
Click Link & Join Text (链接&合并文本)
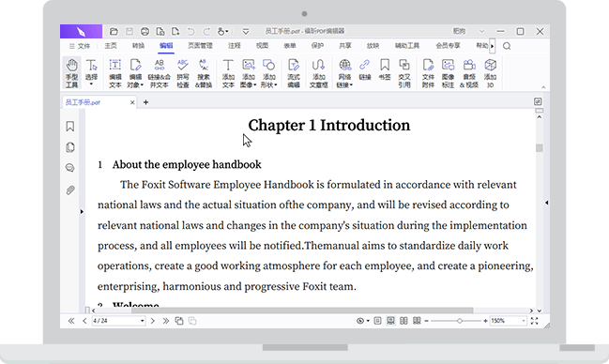click(x=160, y=73)
